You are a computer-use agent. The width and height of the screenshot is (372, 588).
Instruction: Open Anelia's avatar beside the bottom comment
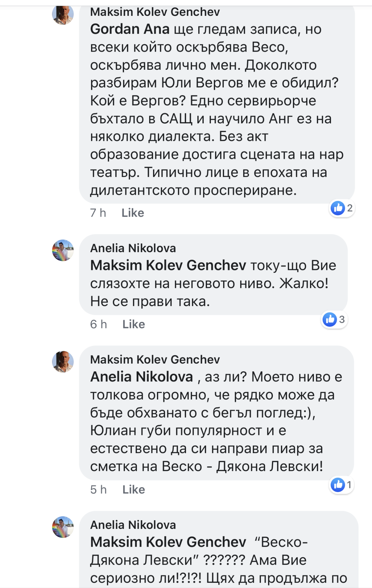point(63,527)
